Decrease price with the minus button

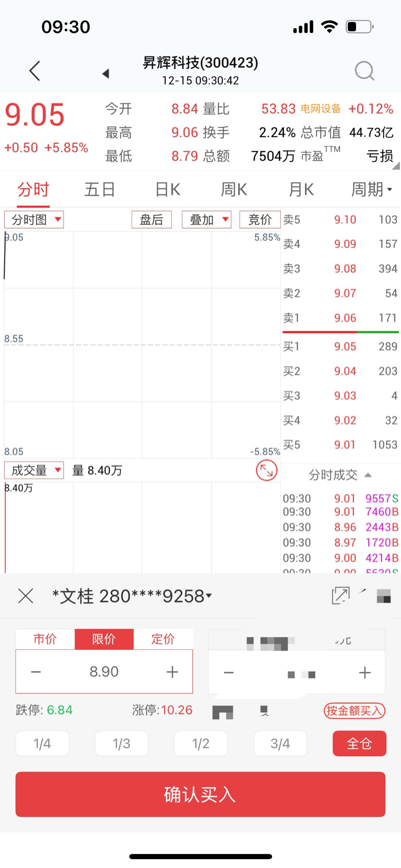36,672
